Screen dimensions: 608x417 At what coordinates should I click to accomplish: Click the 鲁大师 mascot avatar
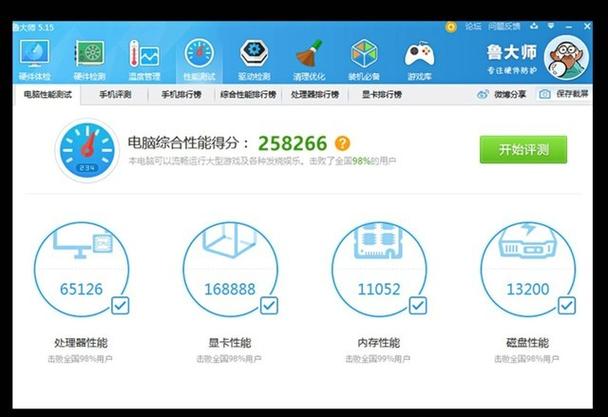tap(566, 57)
